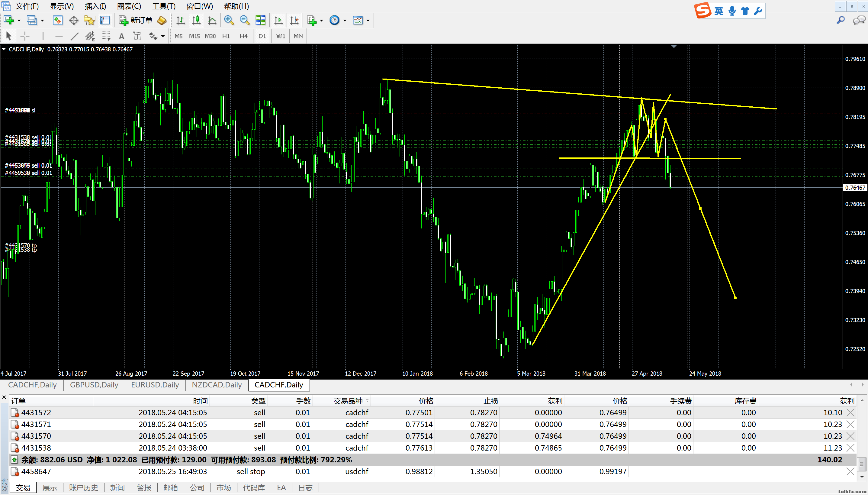Switch to line chart icon
This screenshot has width=868, height=495.
[x=212, y=21]
